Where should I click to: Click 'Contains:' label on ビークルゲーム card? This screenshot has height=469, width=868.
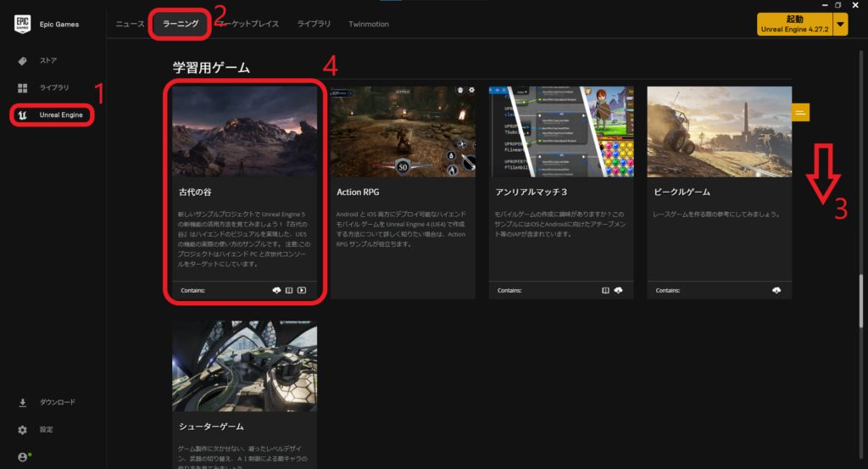coord(668,290)
